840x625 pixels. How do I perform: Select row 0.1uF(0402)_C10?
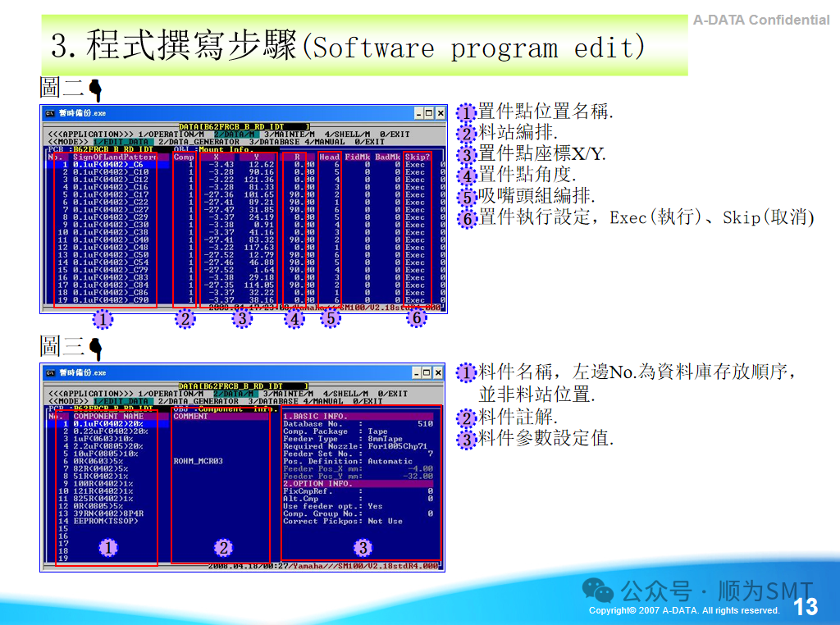pyautogui.click(x=109, y=172)
